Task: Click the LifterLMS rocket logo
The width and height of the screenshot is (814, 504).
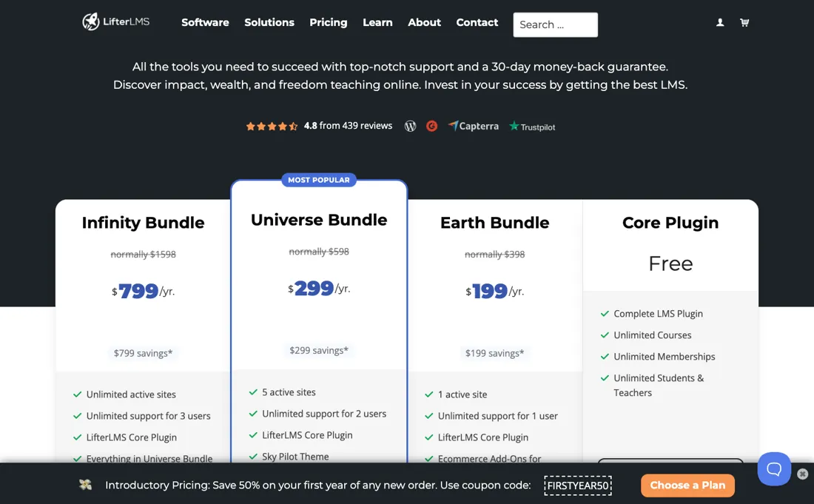Action: 115,21
